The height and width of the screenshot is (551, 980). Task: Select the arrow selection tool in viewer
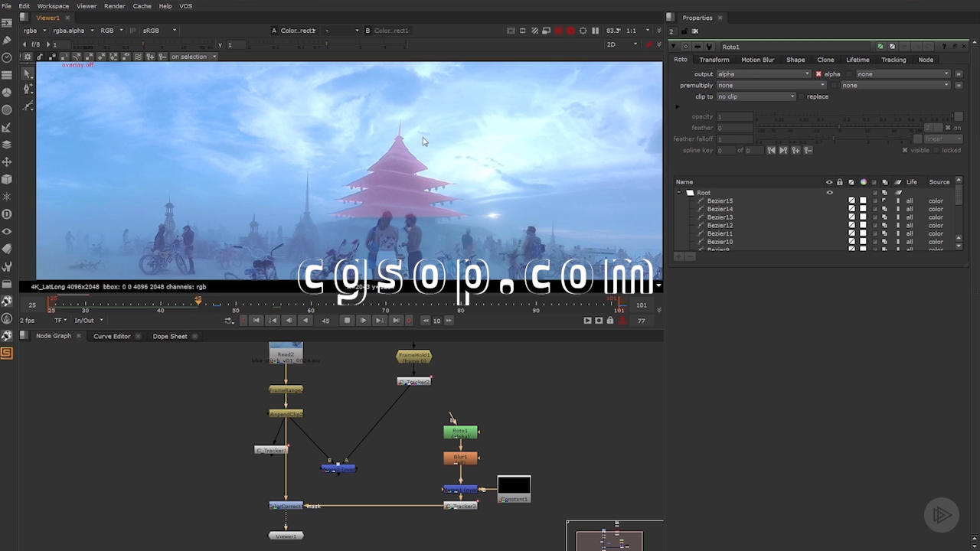click(28, 73)
